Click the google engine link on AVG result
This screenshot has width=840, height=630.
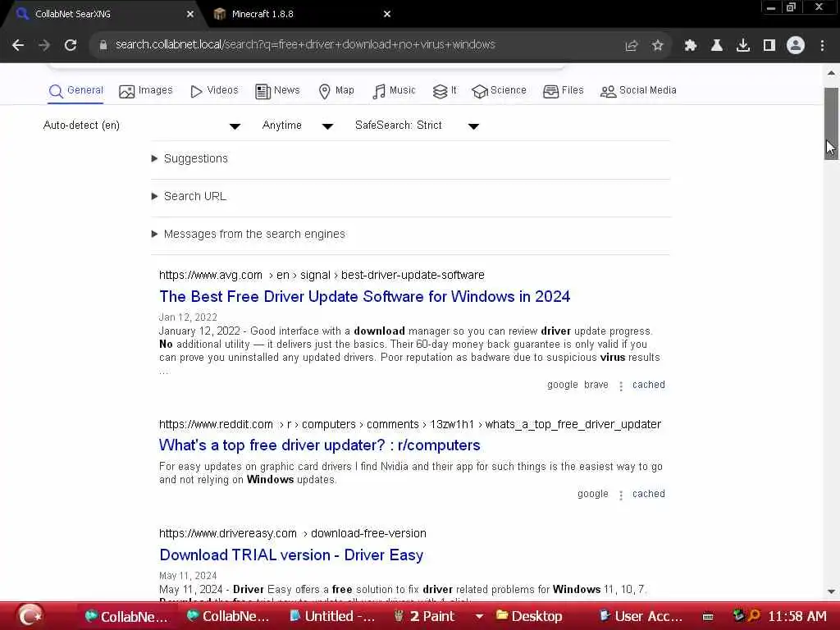pos(563,385)
